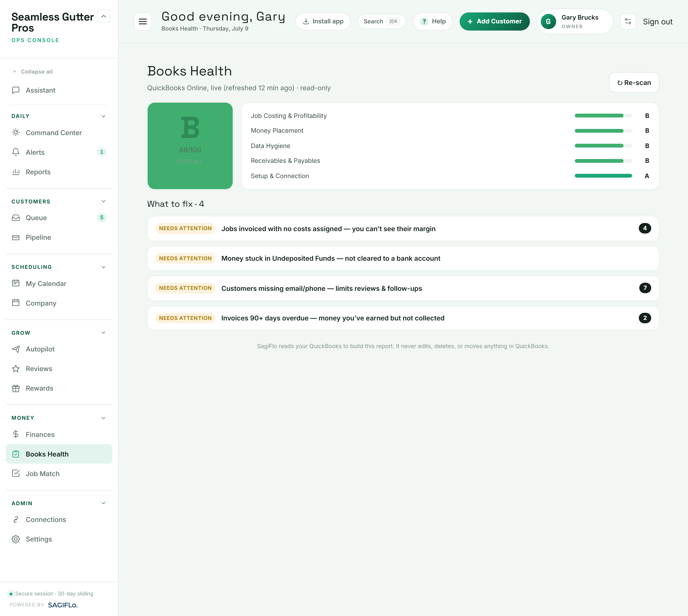Viewport: 688px width, 616px height.
Task: Click the Command Center sun icon
Action: pos(16,132)
